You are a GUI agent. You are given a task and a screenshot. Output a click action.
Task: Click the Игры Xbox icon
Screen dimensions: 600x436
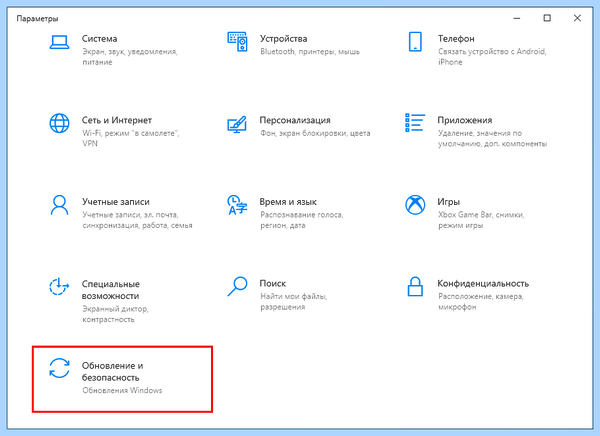click(415, 205)
